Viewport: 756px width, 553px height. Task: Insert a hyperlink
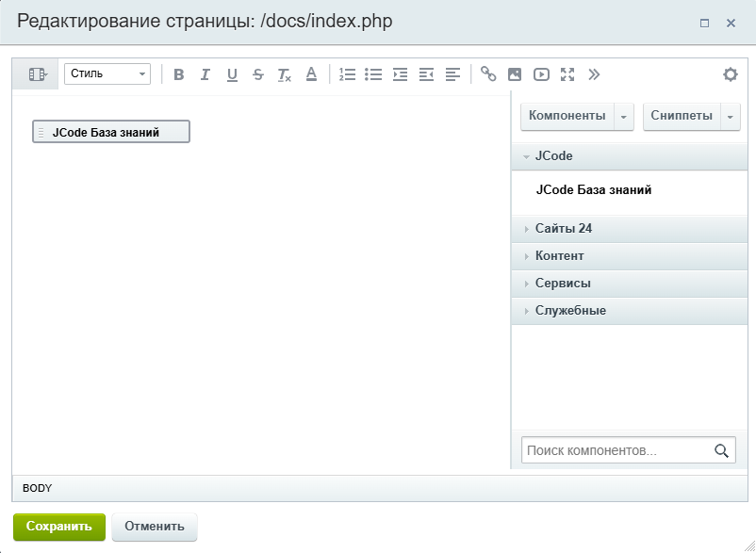tap(487, 74)
